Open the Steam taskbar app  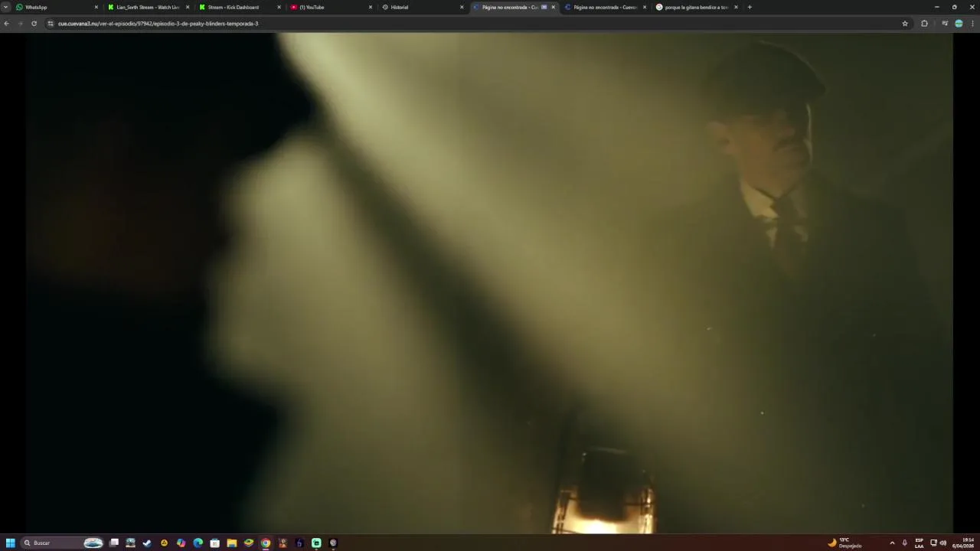point(147,543)
